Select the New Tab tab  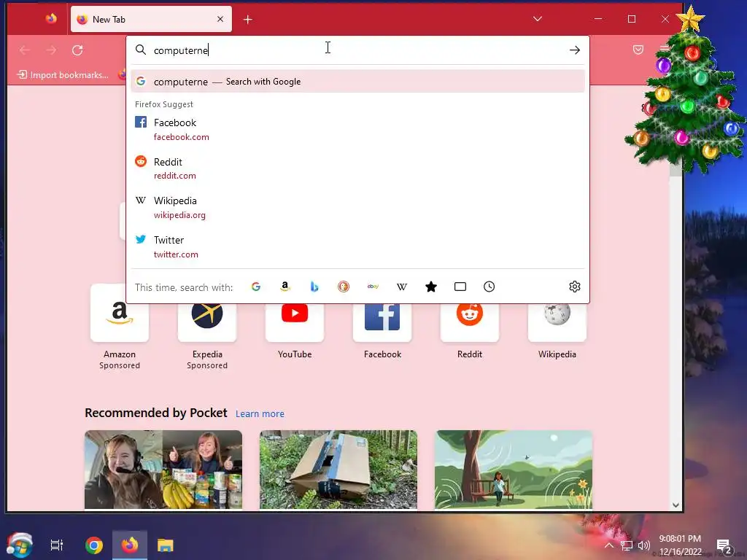[151, 19]
